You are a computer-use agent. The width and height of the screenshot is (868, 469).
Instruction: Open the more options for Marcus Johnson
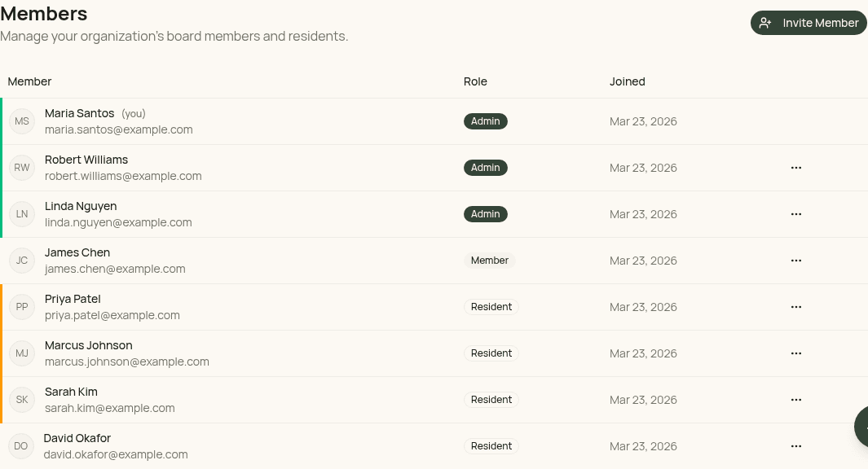796,353
